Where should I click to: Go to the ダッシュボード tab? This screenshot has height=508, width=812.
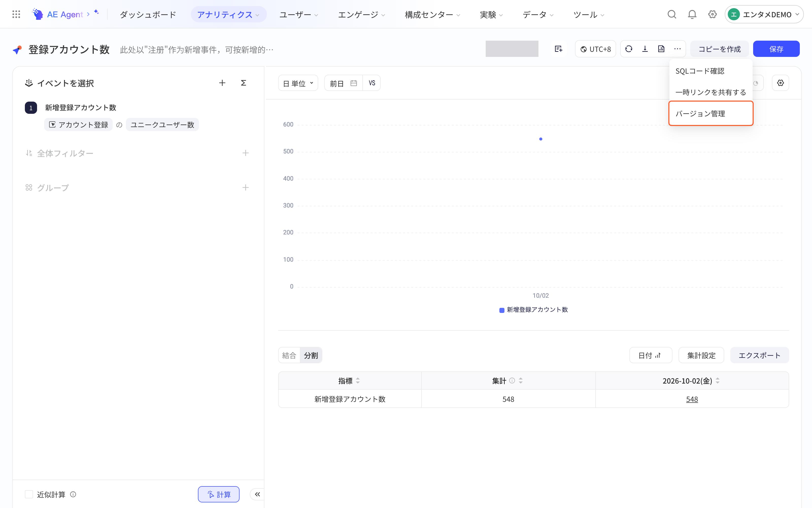148,14
